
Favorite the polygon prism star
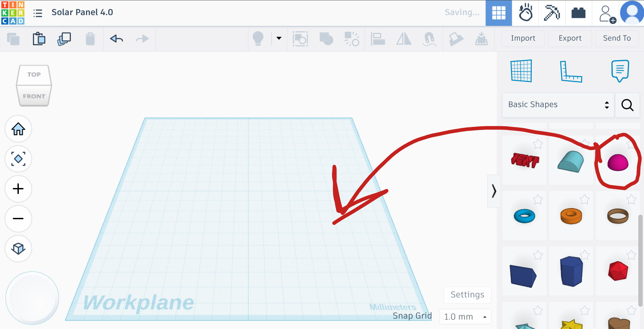pyautogui.click(x=585, y=255)
